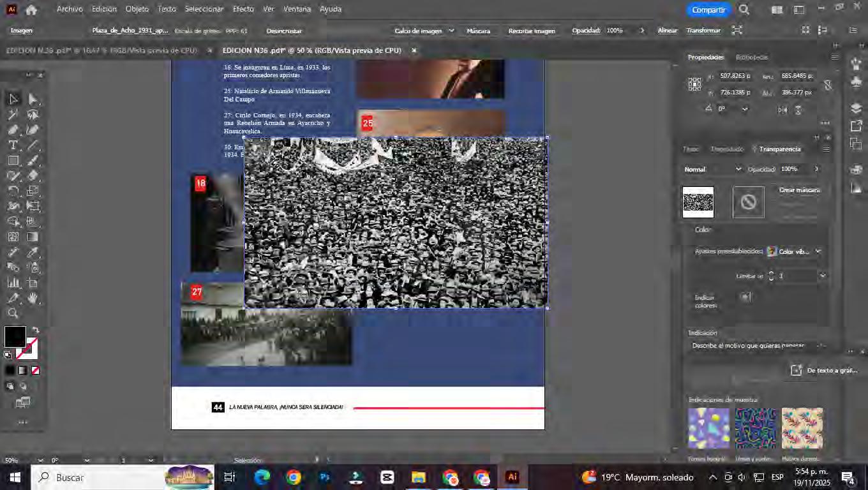Click the transparency panel image thumbnail
Image resolution: width=868 pixels, height=490 pixels.
[x=698, y=202]
